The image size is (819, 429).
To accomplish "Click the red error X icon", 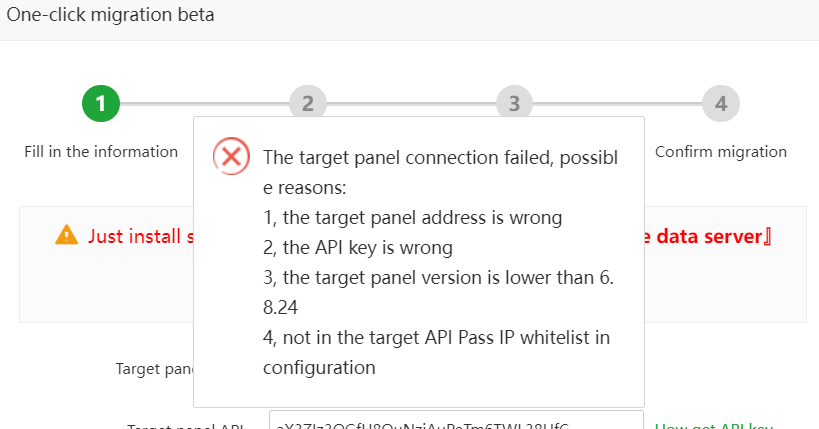I will (232, 156).
